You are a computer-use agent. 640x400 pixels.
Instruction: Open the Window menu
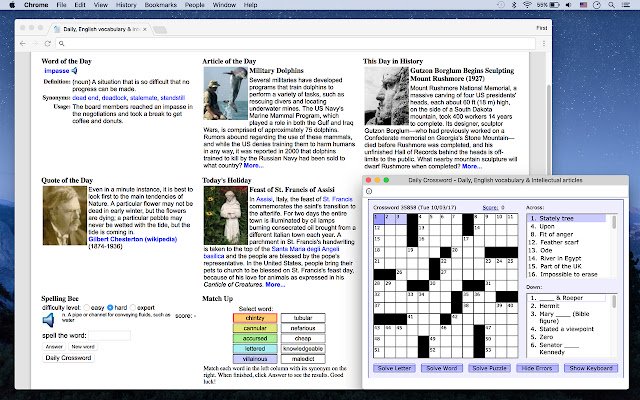coord(224,5)
